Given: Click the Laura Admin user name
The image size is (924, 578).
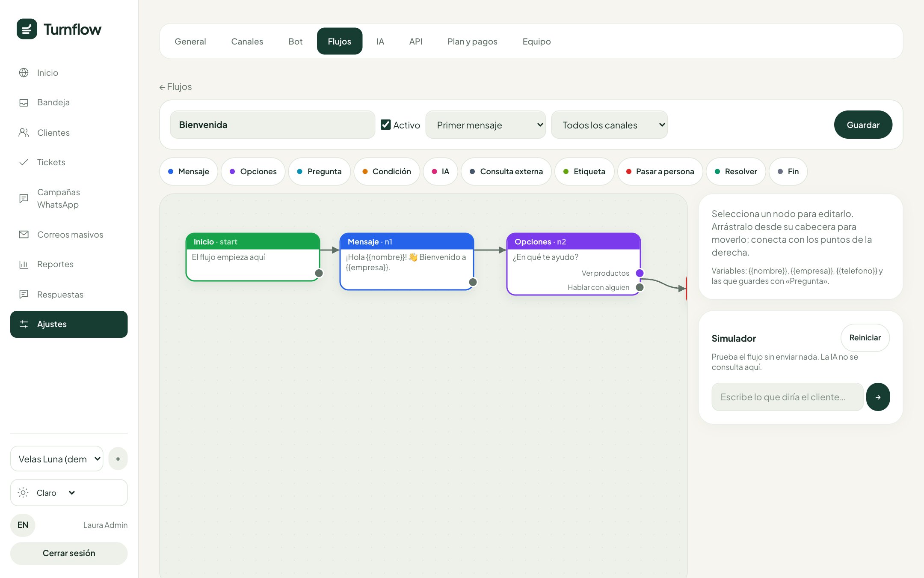Looking at the screenshot, I should tap(105, 525).
